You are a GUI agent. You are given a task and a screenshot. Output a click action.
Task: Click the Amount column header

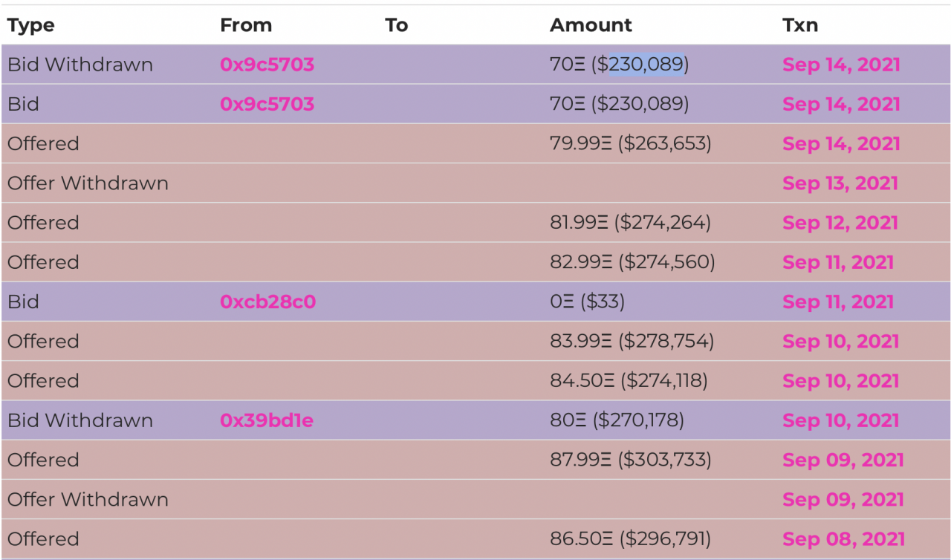(x=591, y=25)
